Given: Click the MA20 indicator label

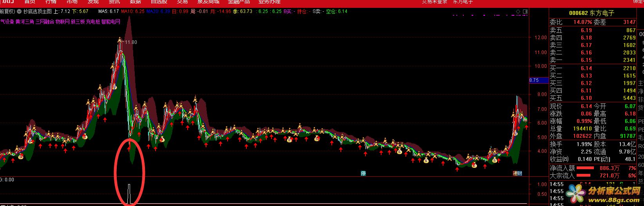Looking at the screenshot, I should [x=158, y=11].
